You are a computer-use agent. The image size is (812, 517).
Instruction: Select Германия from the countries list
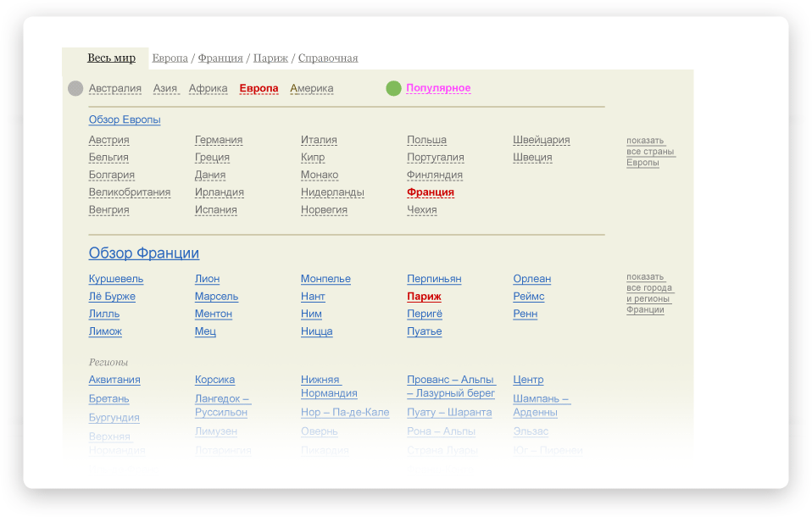(219, 140)
